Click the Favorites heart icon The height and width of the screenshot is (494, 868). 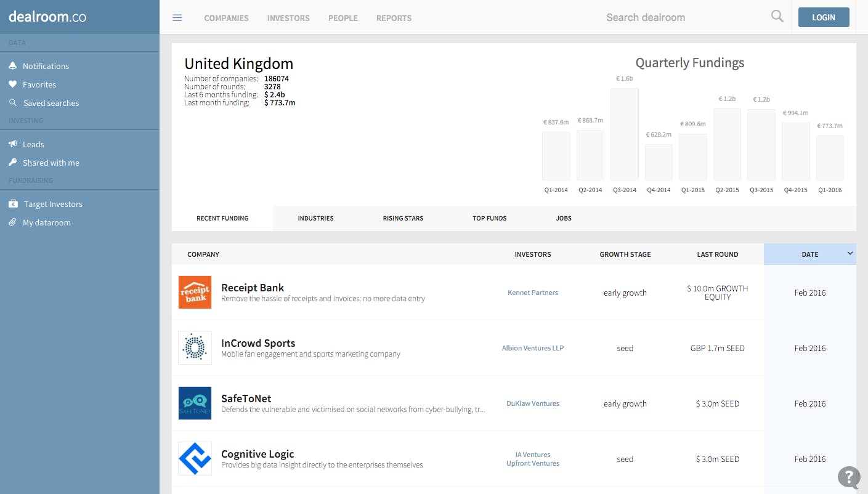tap(12, 84)
